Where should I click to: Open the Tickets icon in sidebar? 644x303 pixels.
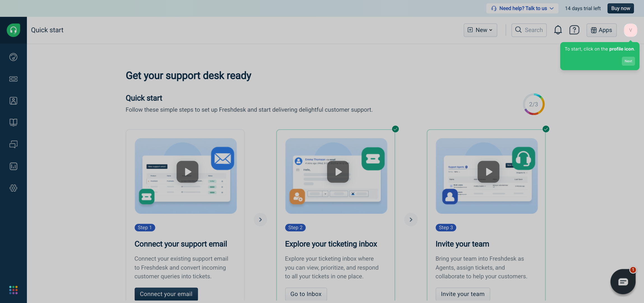point(13,79)
